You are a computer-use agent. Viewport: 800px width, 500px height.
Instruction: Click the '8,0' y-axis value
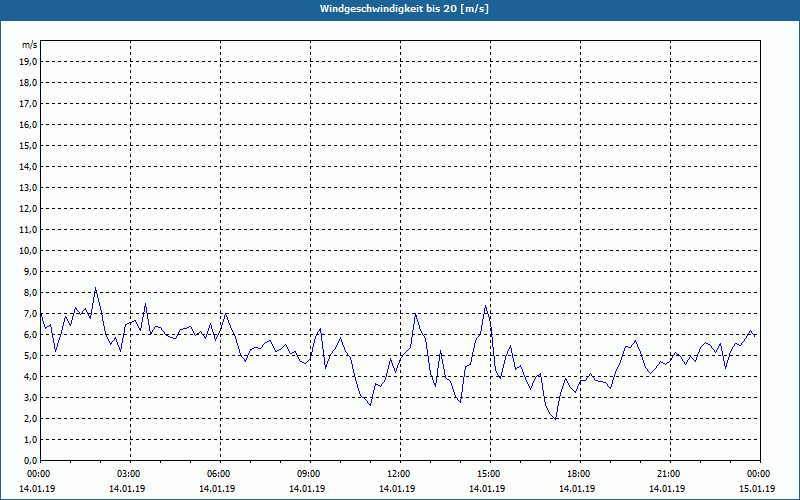click(30, 293)
